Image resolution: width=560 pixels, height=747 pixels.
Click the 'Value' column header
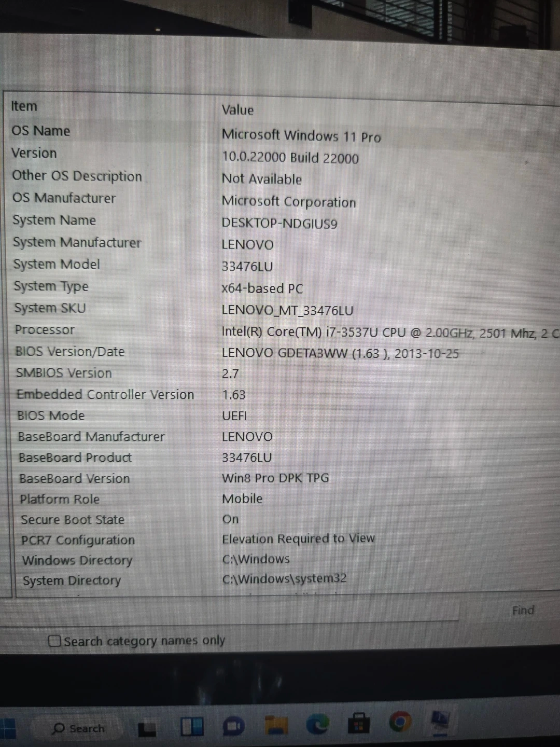[x=237, y=110]
